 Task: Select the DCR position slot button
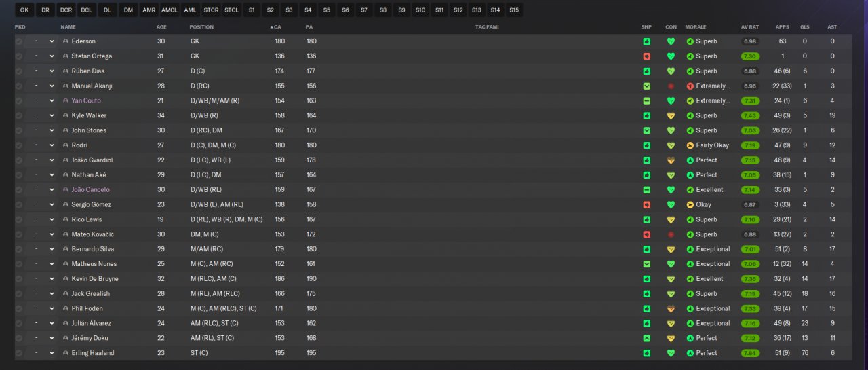pyautogui.click(x=66, y=10)
